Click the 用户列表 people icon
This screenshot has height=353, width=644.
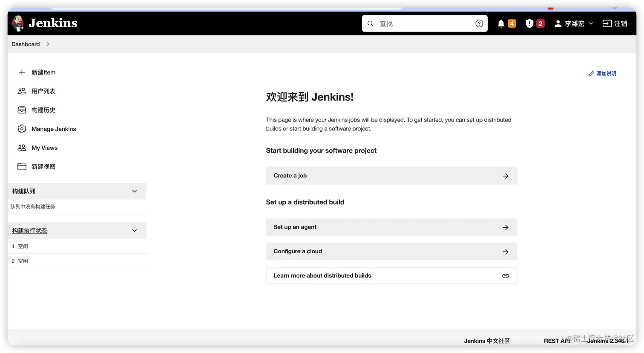point(22,91)
